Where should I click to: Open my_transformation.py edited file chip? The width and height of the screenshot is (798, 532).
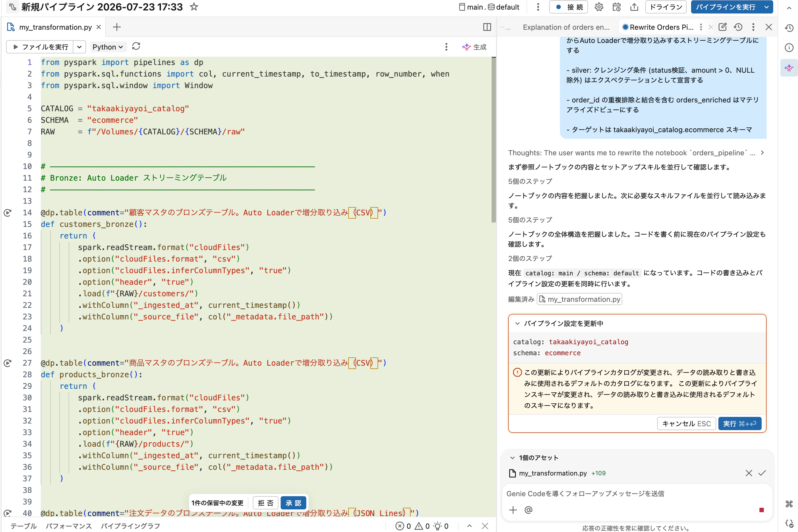579,299
